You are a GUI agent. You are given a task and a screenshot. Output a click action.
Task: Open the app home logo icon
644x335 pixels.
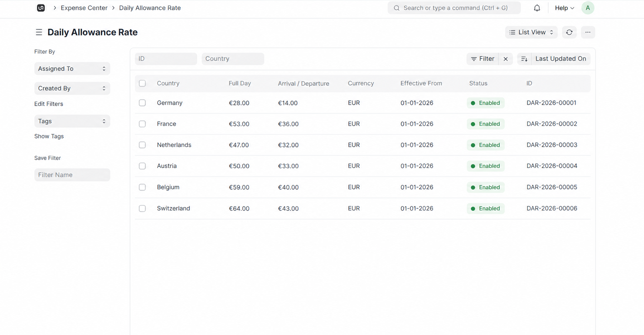tap(41, 8)
